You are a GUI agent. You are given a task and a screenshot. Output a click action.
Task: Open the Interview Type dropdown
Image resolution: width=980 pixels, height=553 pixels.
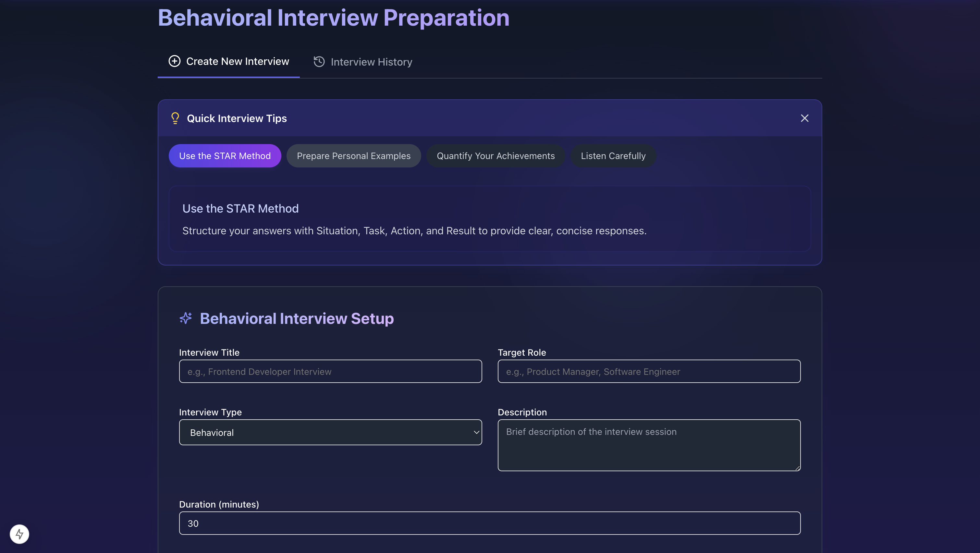click(x=330, y=432)
